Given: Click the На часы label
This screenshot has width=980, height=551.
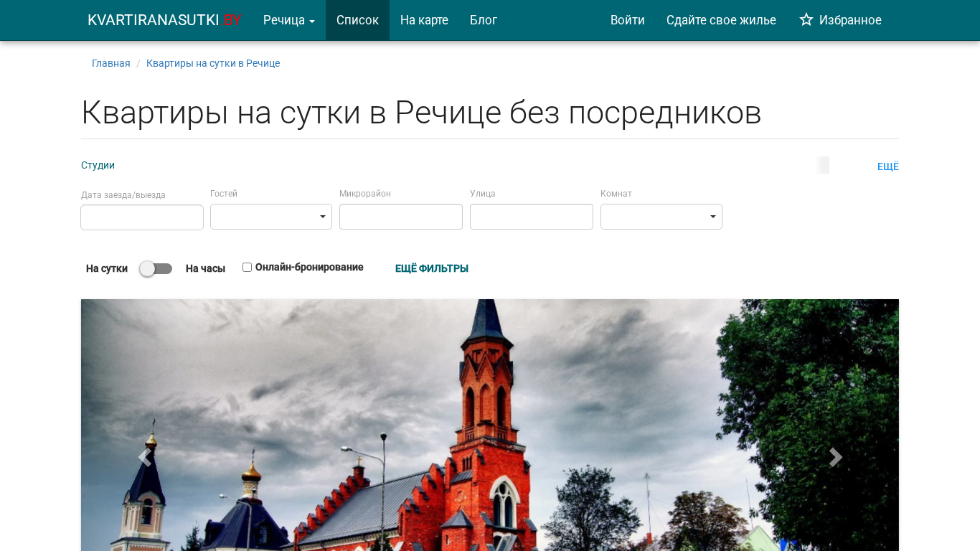Looking at the screenshot, I should coord(205,268).
